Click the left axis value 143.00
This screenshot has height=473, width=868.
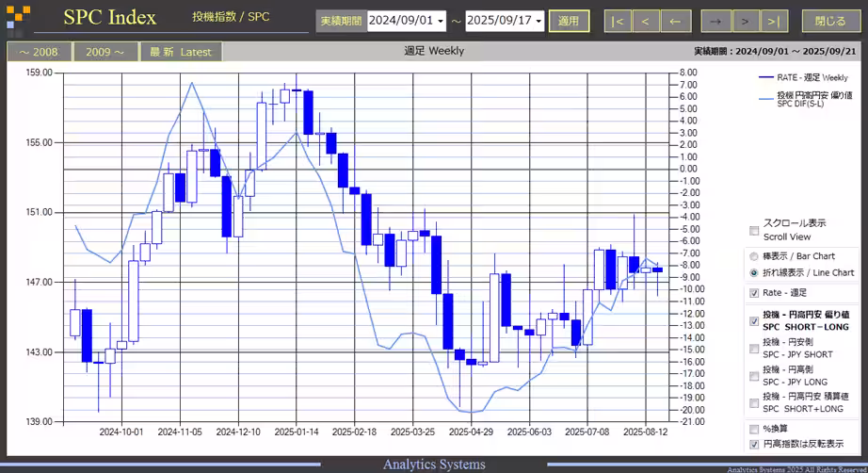39,352
